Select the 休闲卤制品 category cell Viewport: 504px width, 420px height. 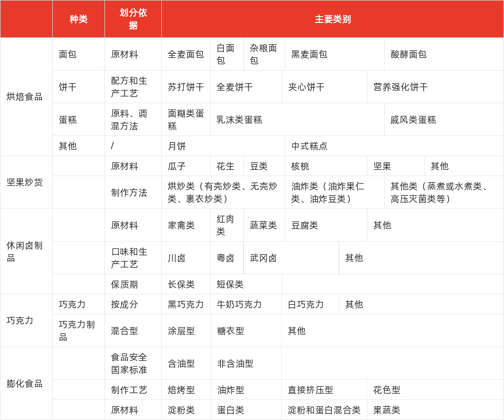tap(26, 251)
